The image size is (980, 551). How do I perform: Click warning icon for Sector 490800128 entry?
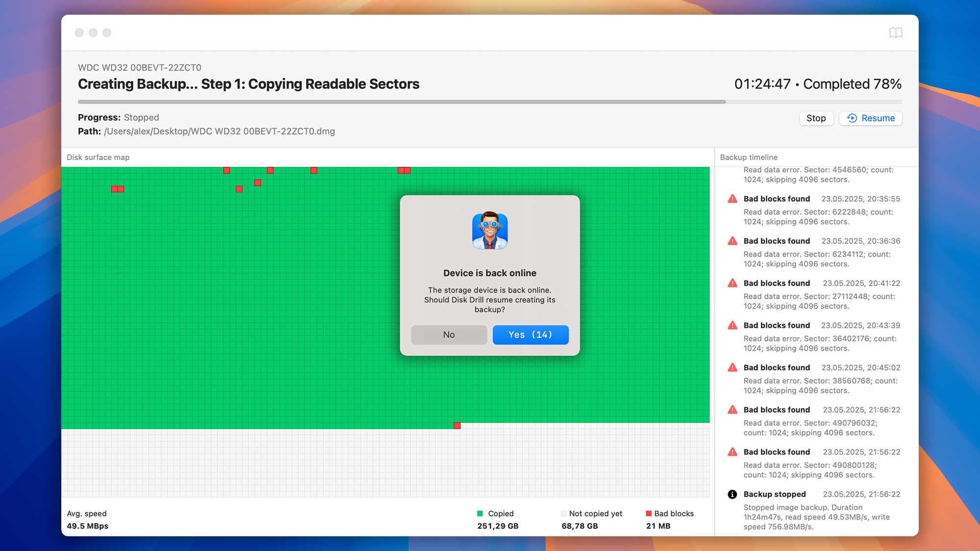(x=732, y=452)
